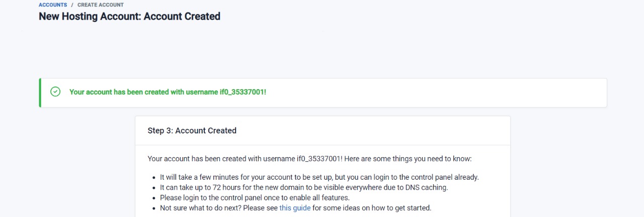This screenshot has height=217, width=644.
Task: Click the "Step 3: Account Created" card header
Action: coord(192,130)
